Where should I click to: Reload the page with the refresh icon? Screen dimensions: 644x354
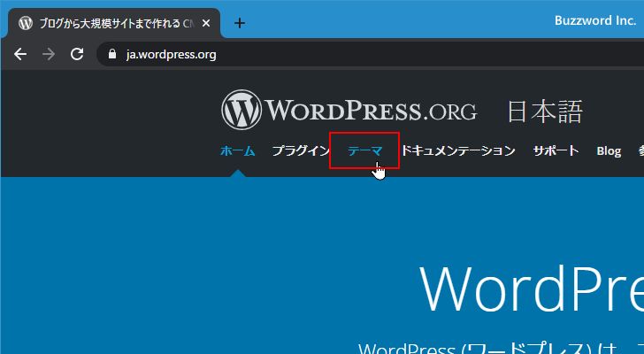[77, 54]
